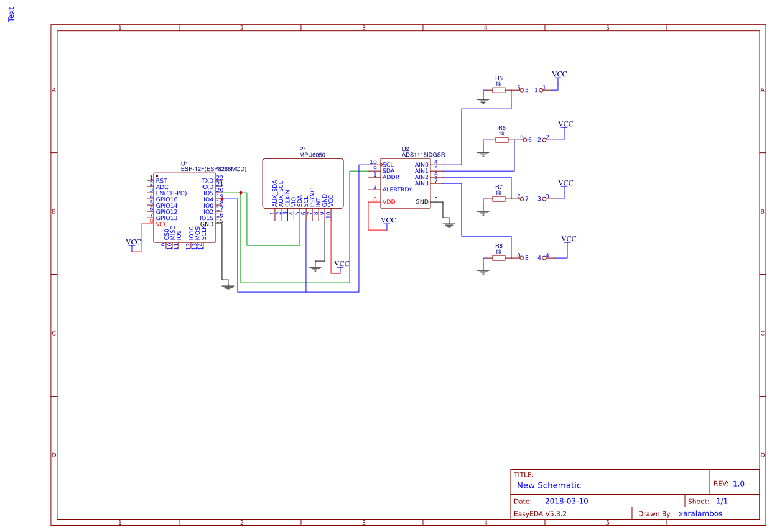The height and width of the screenshot is (532, 772).
Task: Click the red 'VDD' pin label
Action: tap(389, 202)
